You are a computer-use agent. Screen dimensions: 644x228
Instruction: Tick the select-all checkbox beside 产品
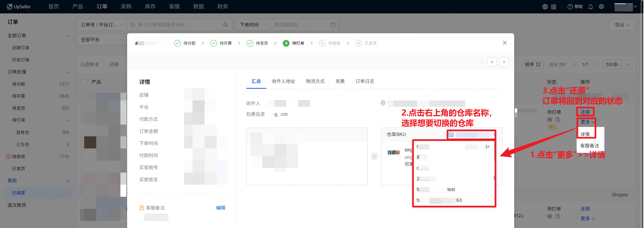coord(84,82)
